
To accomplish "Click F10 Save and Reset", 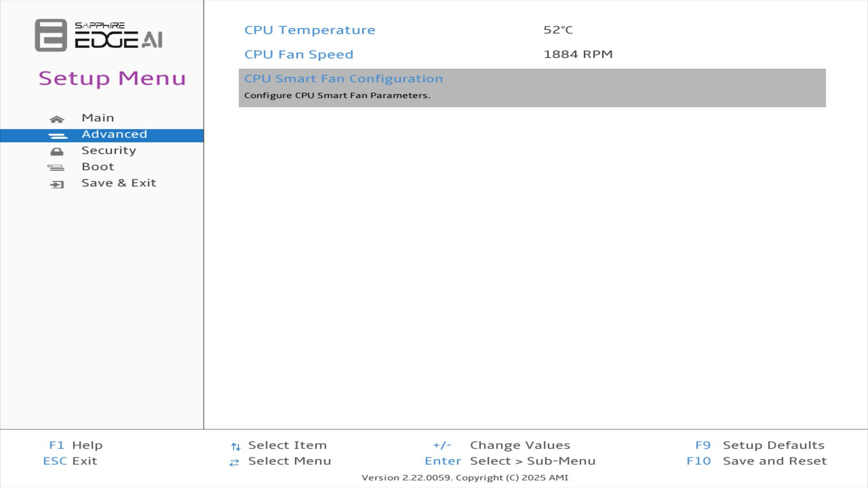I will tap(756, 461).
